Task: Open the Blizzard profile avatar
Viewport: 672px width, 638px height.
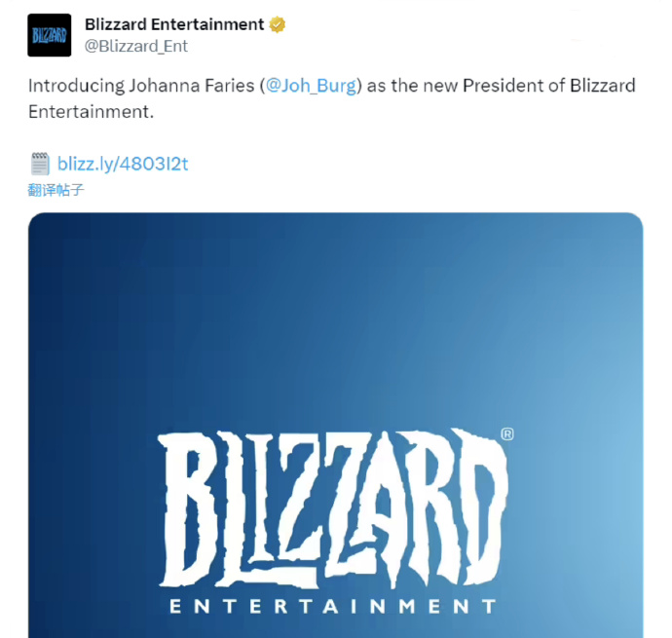Action: [x=50, y=35]
